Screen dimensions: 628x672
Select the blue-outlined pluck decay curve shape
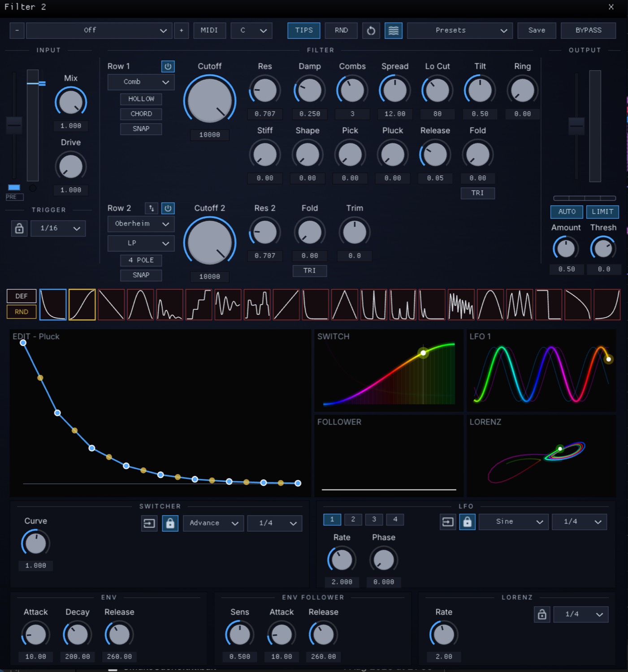pyautogui.click(x=53, y=305)
